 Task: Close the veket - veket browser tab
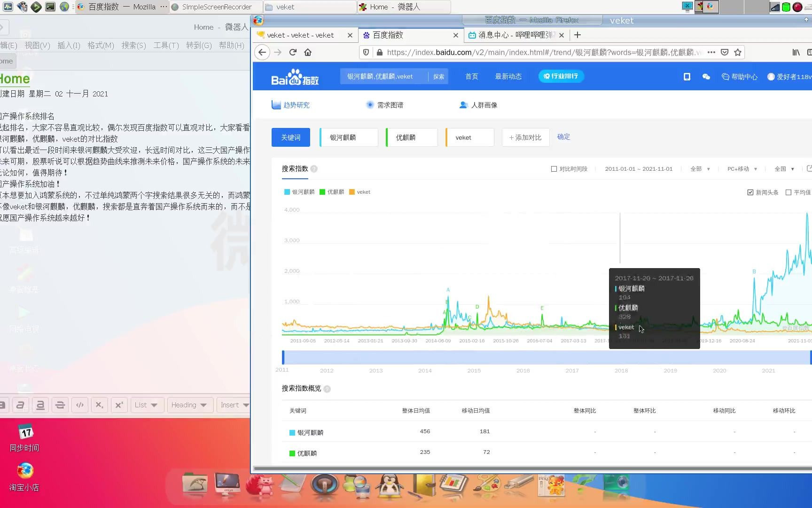tap(350, 35)
